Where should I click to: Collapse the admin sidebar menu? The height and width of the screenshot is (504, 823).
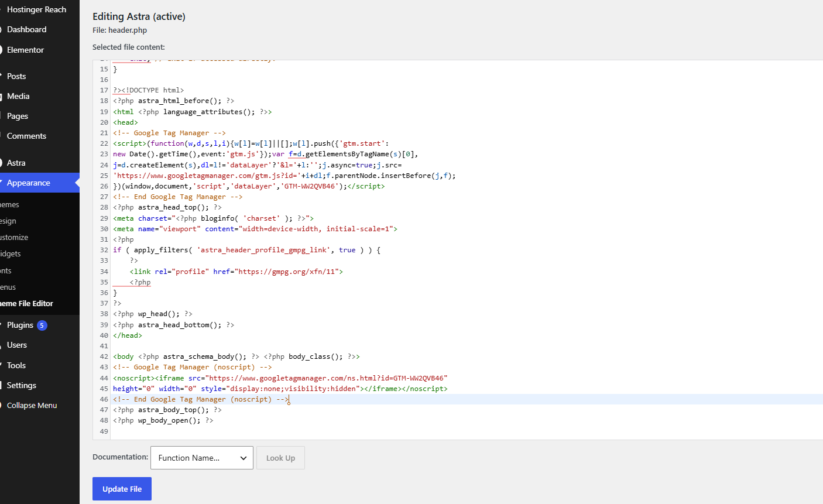click(32, 405)
